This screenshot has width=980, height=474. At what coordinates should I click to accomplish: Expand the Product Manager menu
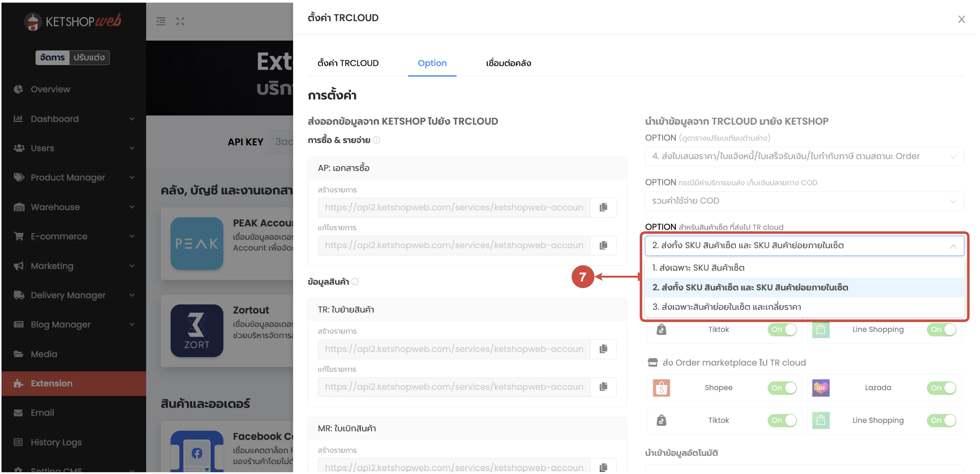(x=73, y=177)
